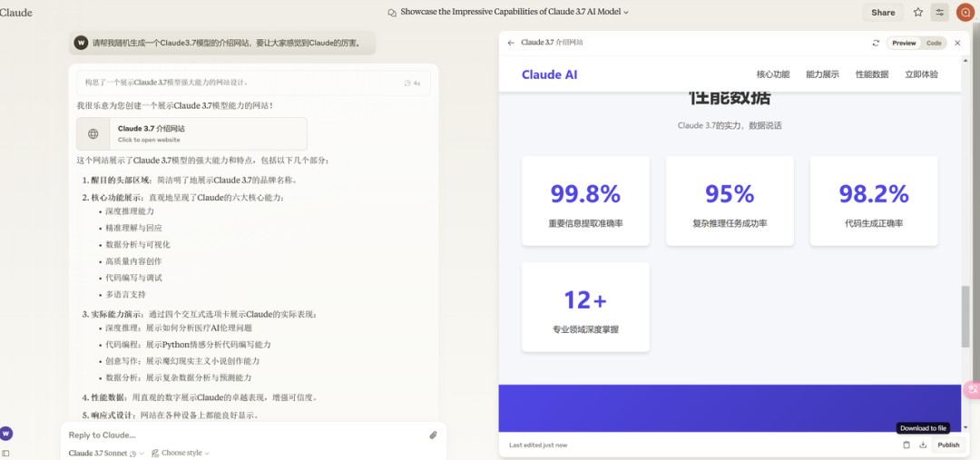
Task: Toggle the sidebar panel icon
Action: tap(5, 453)
